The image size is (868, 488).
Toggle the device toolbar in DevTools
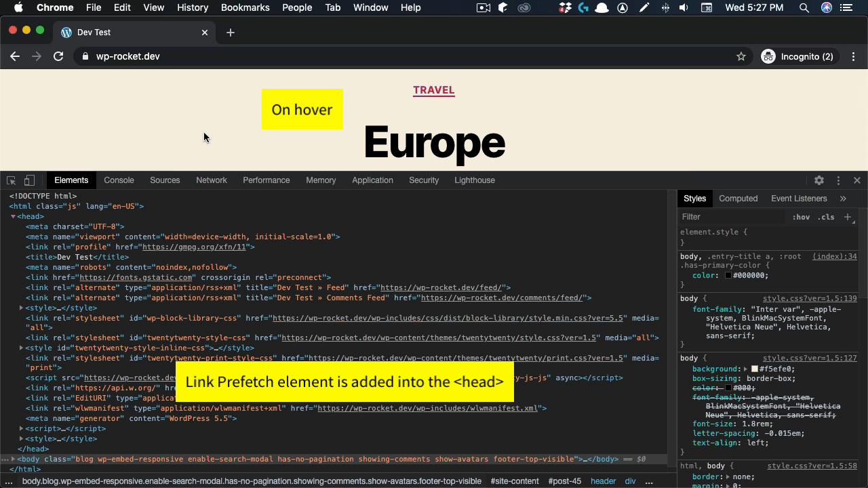[29, 180]
